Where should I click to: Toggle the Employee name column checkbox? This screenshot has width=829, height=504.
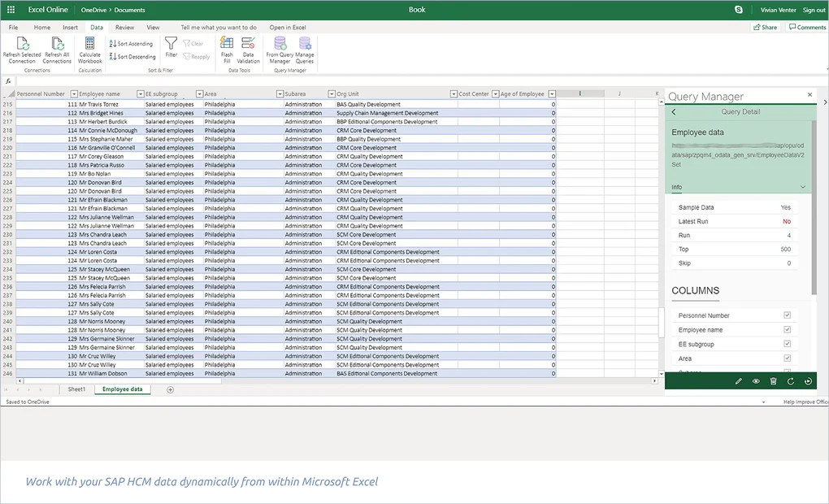[x=787, y=330]
